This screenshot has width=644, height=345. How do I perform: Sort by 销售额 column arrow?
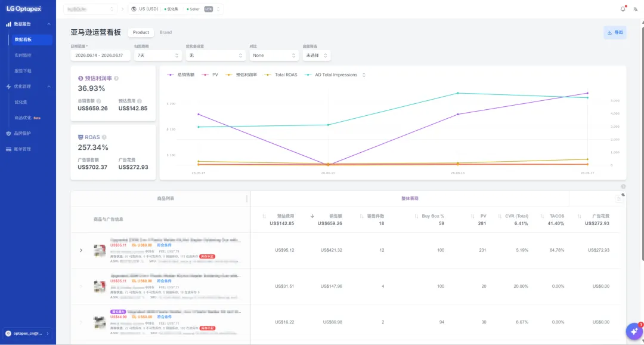pos(312,216)
